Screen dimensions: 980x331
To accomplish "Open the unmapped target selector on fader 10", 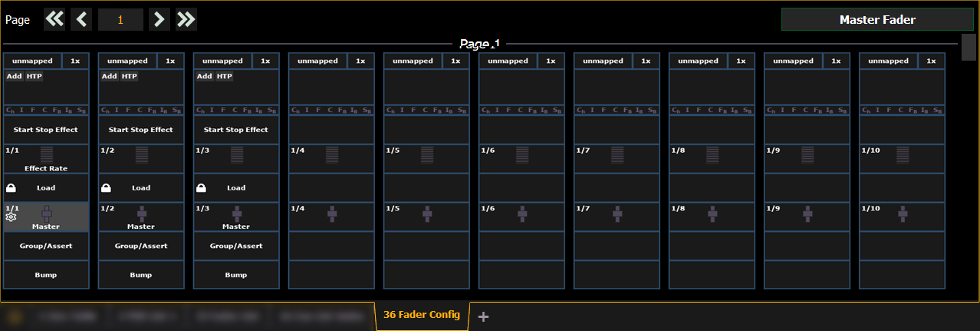I will coord(888,61).
